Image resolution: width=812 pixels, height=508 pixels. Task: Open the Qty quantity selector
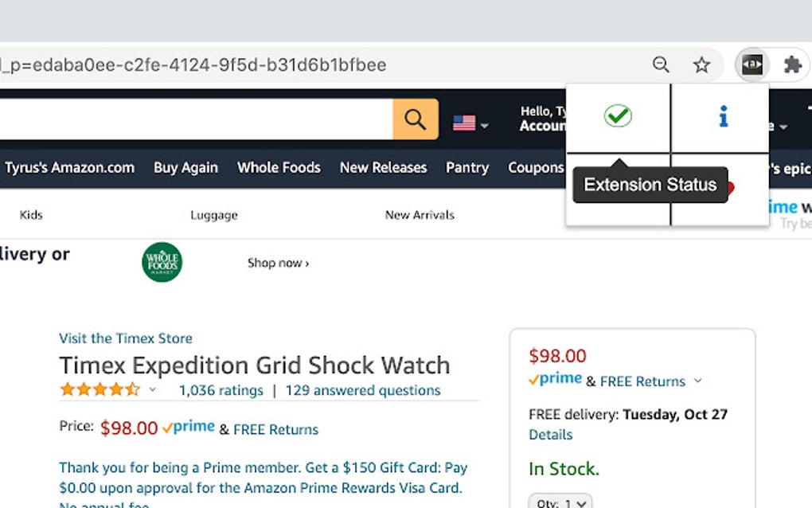point(560,502)
